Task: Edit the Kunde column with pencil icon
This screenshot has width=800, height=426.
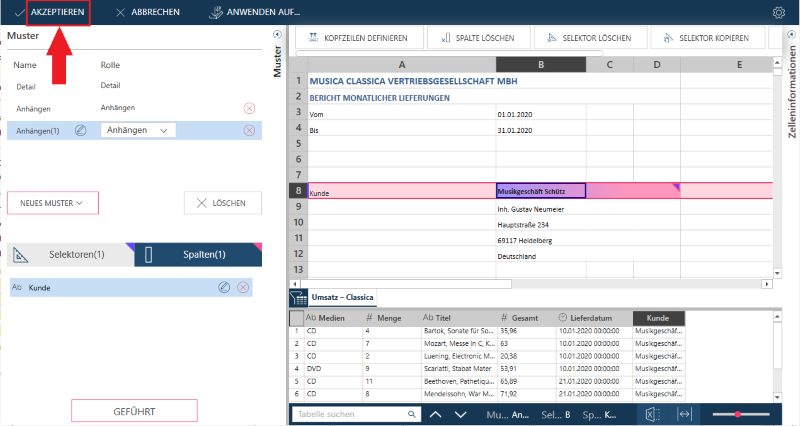Action: [224, 288]
